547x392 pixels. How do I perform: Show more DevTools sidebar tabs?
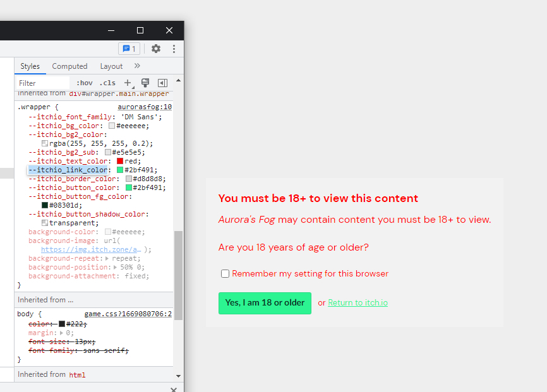click(137, 66)
